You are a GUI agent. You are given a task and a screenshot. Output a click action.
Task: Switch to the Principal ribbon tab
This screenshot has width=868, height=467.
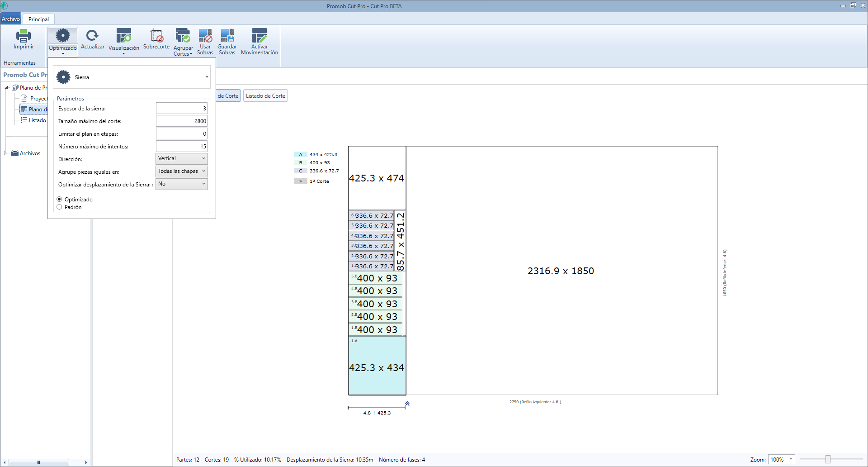[38, 19]
